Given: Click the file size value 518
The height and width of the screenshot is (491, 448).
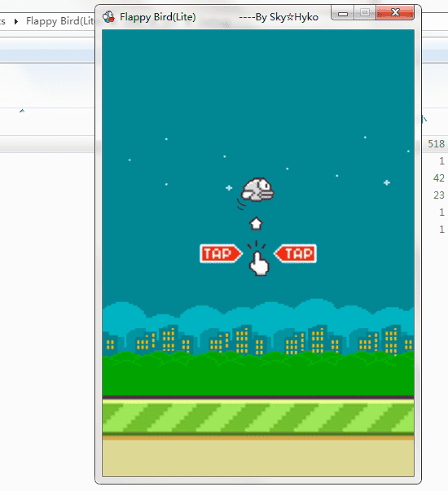Looking at the screenshot, I should point(436,144).
